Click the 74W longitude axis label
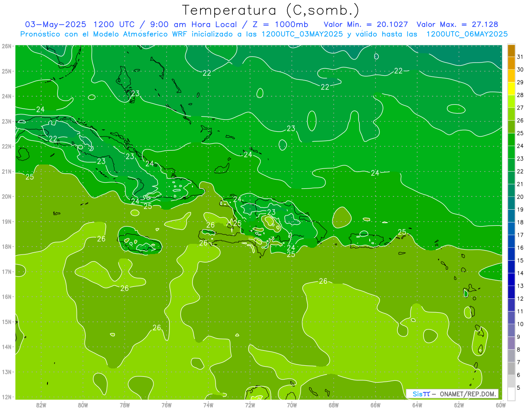The height and width of the screenshot is (411, 532). pyautogui.click(x=208, y=405)
